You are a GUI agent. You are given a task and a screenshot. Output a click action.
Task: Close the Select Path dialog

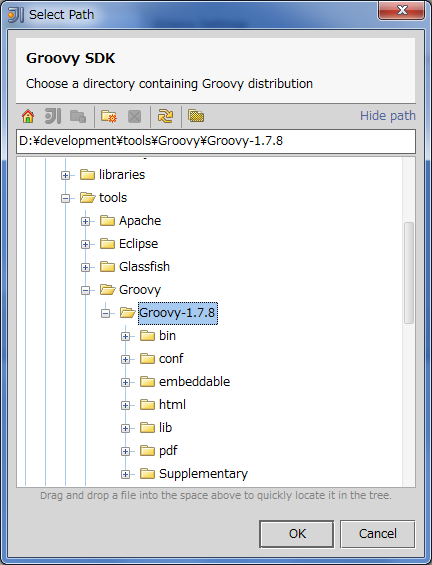[x=401, y=10]
